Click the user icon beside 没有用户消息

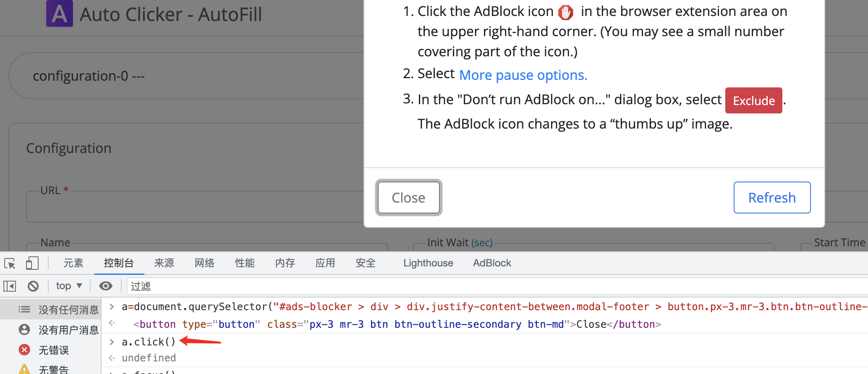pyautogui.click(x=24, y=329)
